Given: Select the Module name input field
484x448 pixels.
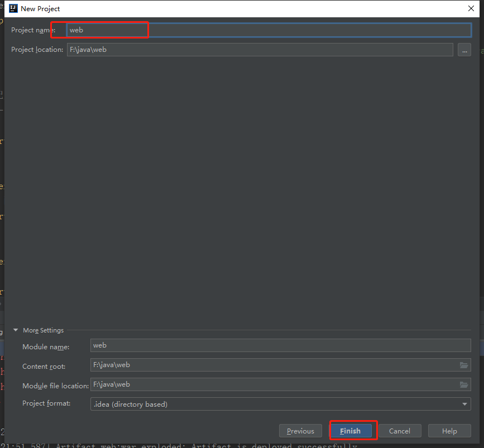Looking at the screenshot, I should [279, 346].
